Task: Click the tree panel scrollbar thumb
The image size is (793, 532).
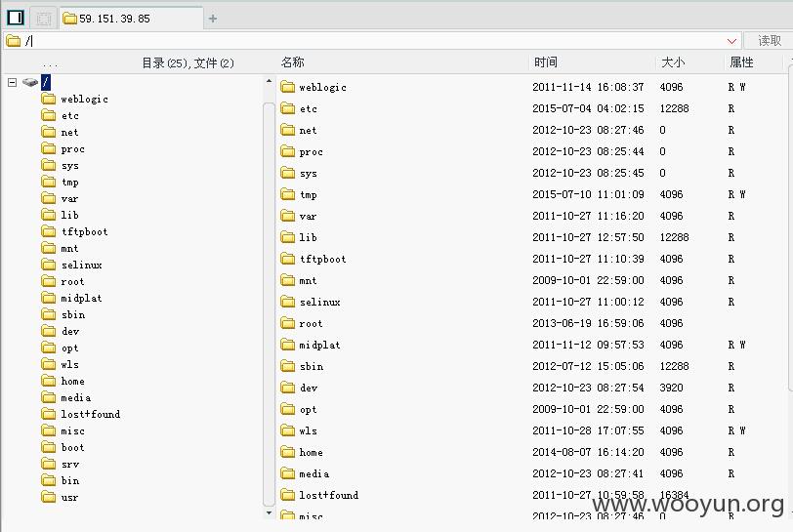Action: coord(269,304)
